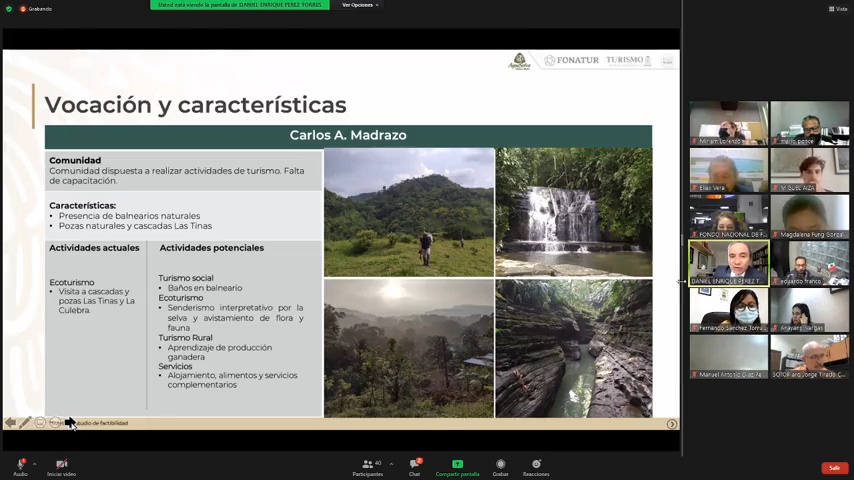The width and height of the screenshot is (854, 480).
Task: Start recording with Grabar
Action: coord(501,467)
